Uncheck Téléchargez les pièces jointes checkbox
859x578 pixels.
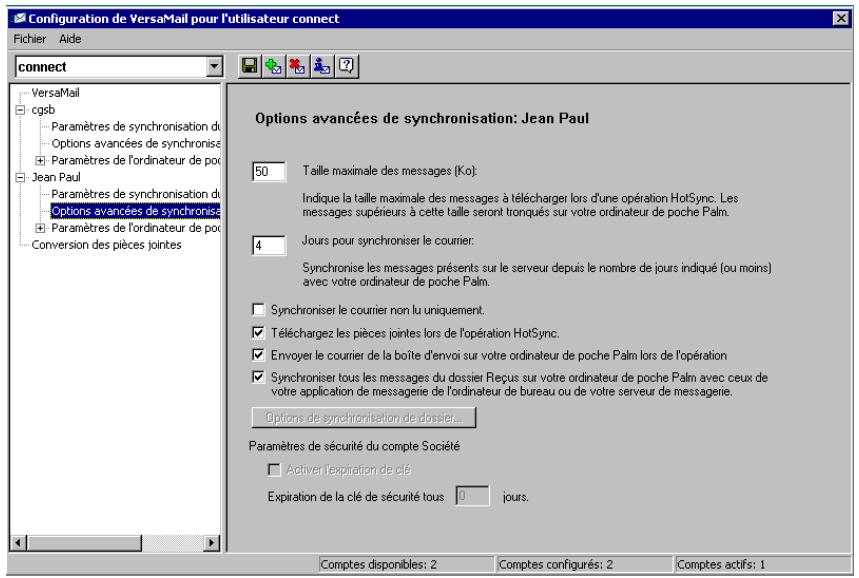pyautogui.click(x=258, y=333)
